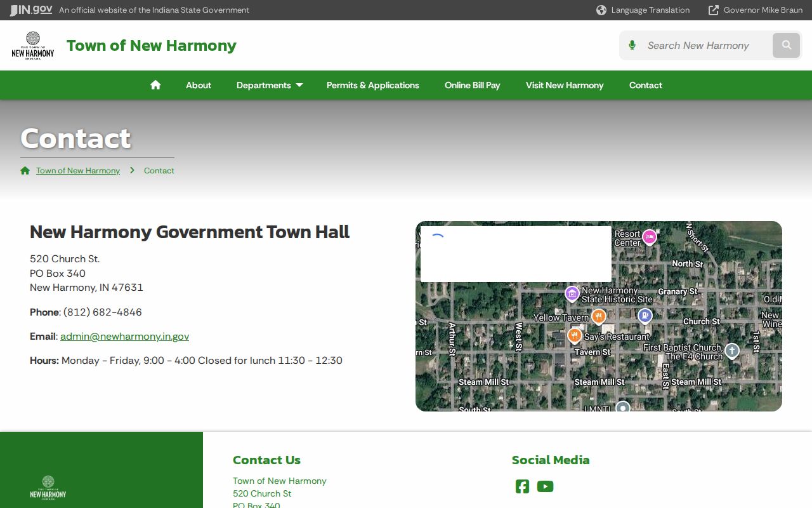This screenshot has height=508, width=812.
Task: Open Permits & Applications menu item
Action: (373, 85)
